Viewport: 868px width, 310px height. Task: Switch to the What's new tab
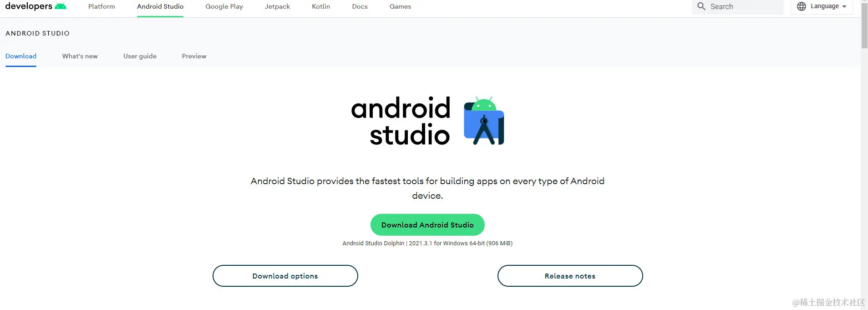[x=80, y=56]
